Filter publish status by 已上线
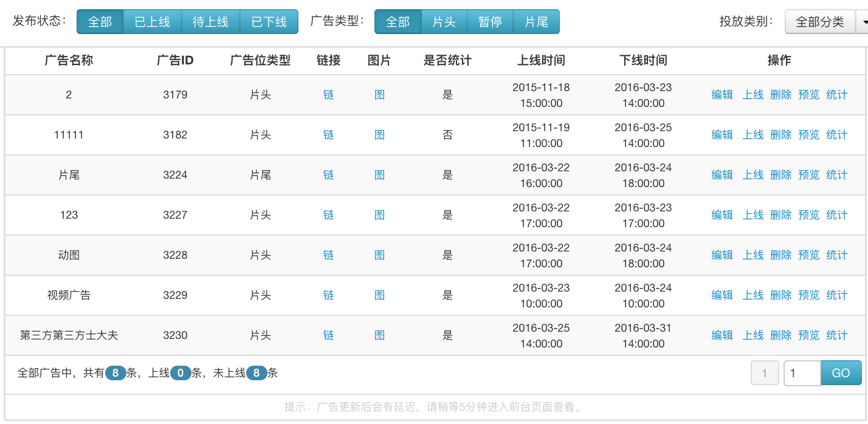 click(x=152, y=22)
